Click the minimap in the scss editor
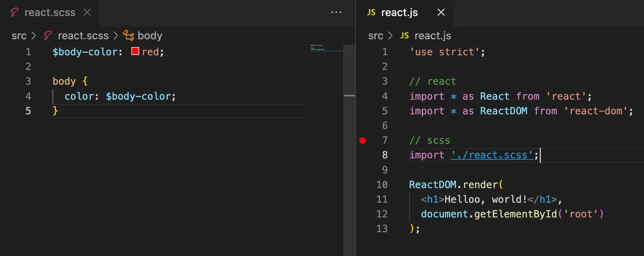644x256 pixels. click(x=326, y=48)
